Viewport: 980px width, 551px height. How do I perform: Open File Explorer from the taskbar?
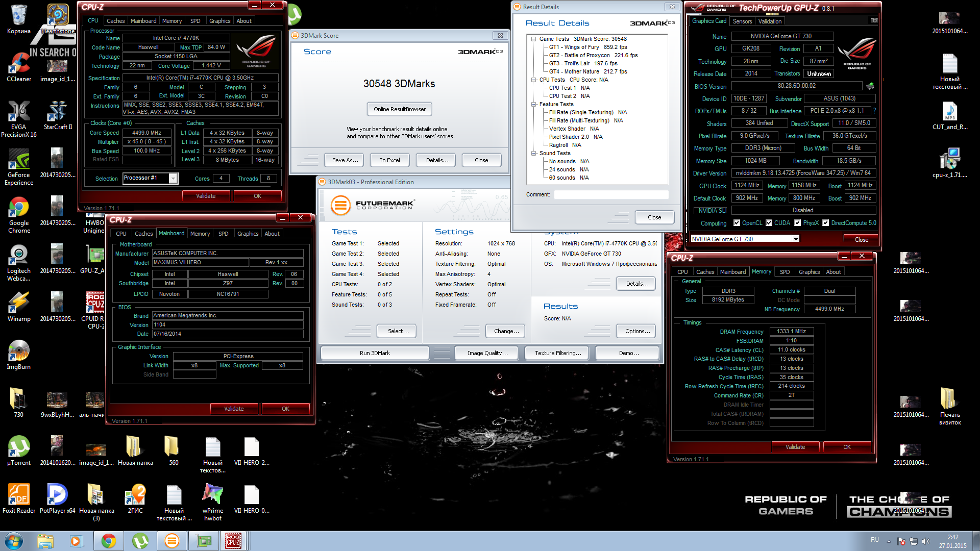[x=45, y=541]
